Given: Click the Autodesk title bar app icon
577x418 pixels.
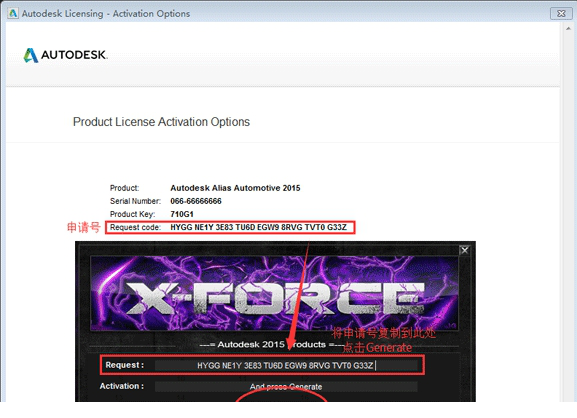Looking at the screenshot, I should (13, 13).
